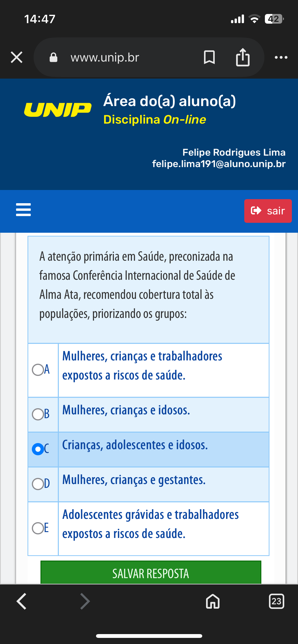Go forward with the browser forward arrow
This screenshot has height=644, width=298.
(x=85, y=601)
